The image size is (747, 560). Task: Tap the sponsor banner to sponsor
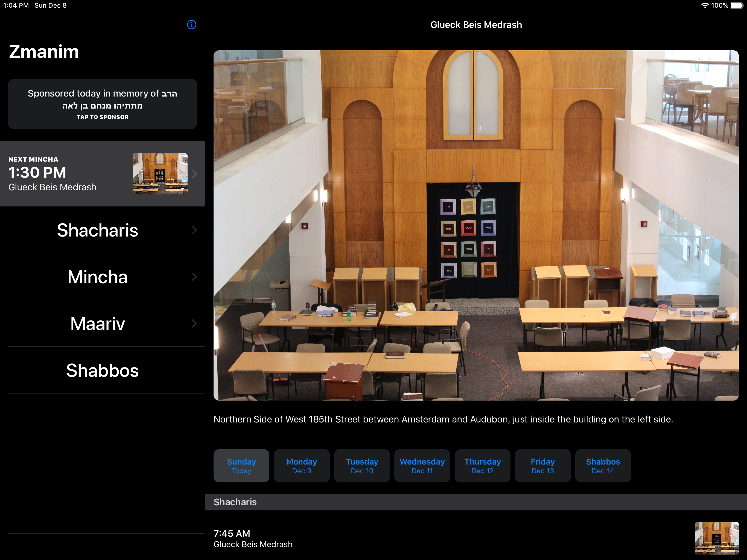(102, 104)
